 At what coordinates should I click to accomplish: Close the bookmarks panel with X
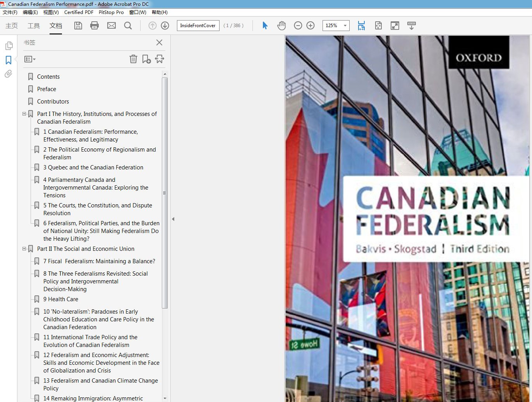(159, 42)
